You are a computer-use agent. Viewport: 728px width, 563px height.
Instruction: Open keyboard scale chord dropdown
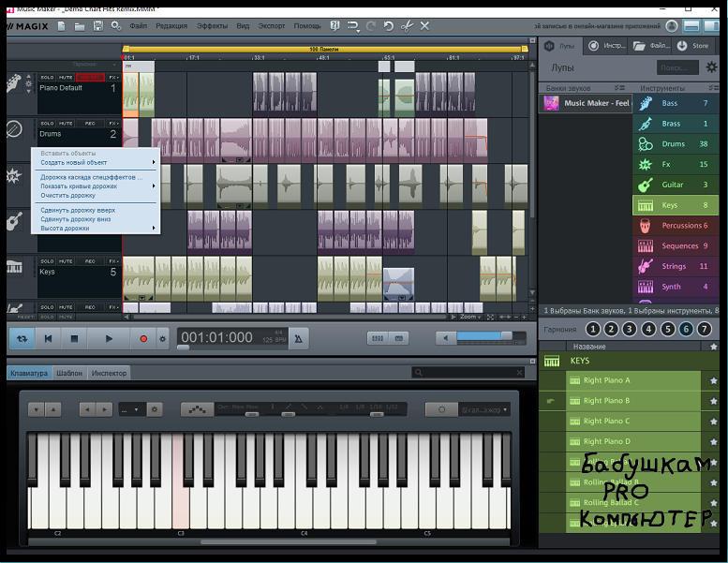pyautogui.click(x=484, y=409)
